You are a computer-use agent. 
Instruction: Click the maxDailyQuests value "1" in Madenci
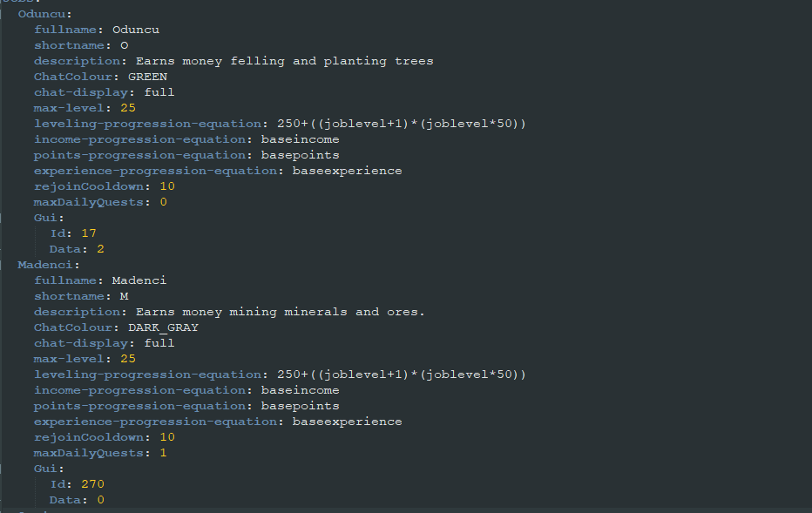(163, 453)
